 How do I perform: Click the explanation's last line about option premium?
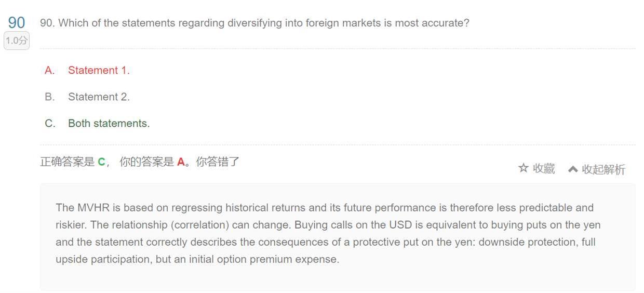coord(197,259)
